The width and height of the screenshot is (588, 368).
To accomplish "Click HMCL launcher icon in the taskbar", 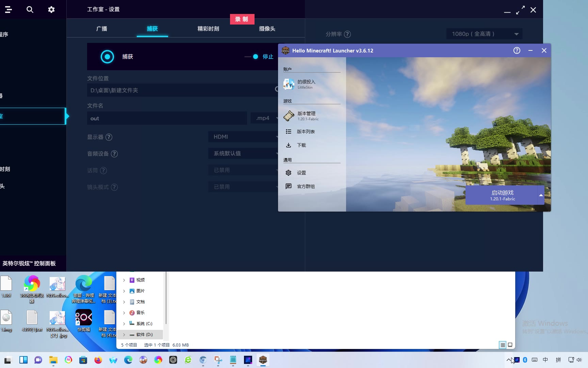I will 263,360.
